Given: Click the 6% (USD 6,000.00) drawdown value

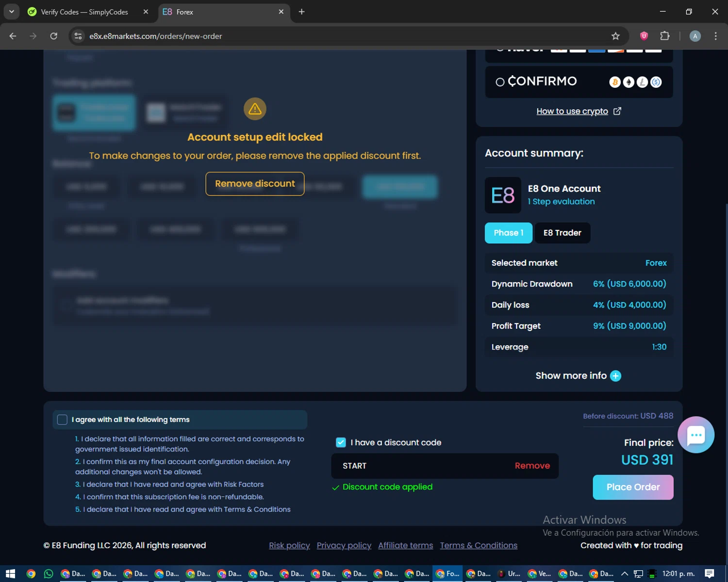Looking at the screenshot, I should (x=629, y=284).
